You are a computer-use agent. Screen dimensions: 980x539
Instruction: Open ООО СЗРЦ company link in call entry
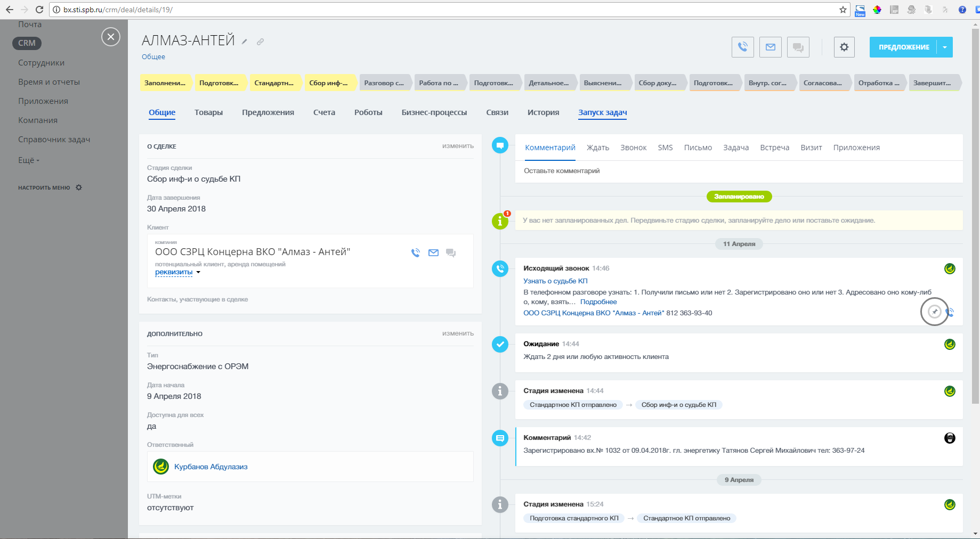point(594,313)
